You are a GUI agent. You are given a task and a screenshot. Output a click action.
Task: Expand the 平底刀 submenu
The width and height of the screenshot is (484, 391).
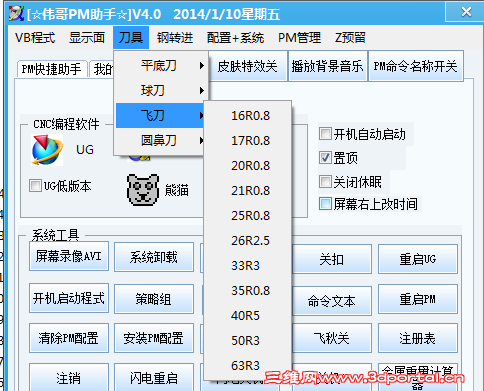(161, 65)
